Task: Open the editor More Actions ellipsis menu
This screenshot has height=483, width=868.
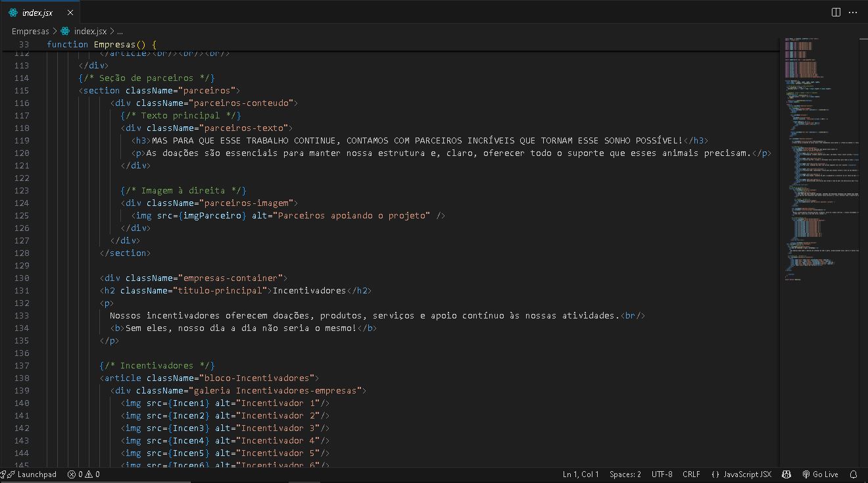Action: click(x=854, y=12)
